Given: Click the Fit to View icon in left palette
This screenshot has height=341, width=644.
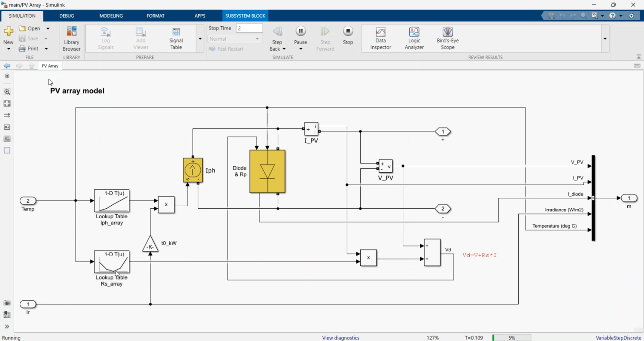Looking at the screenshot, I should 7,104.
